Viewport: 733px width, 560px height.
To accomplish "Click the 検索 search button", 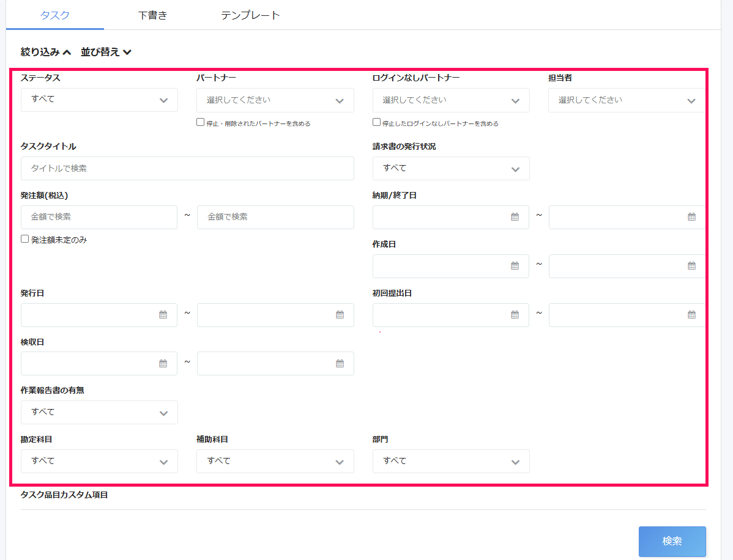I will (x=672, y=541).
